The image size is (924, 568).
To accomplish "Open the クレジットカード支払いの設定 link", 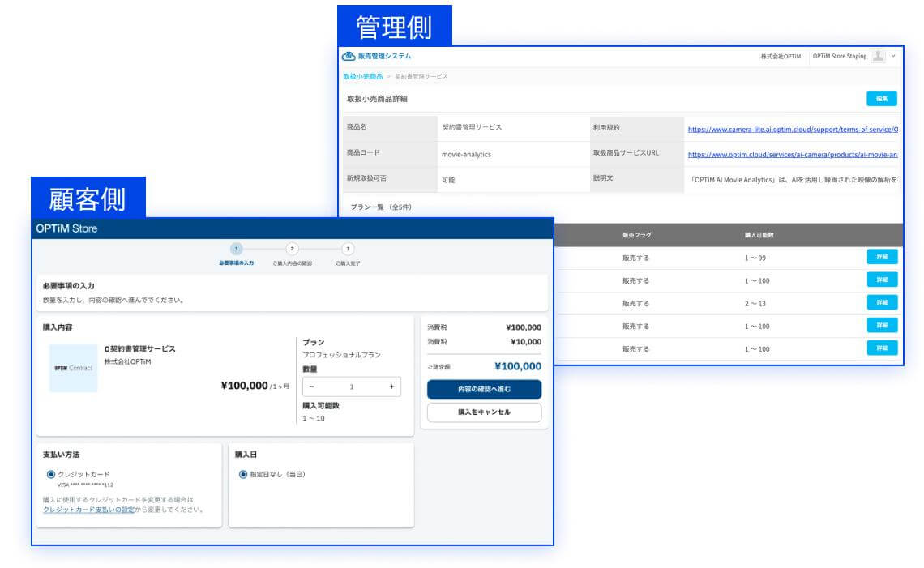I will [x=89, y=510].
